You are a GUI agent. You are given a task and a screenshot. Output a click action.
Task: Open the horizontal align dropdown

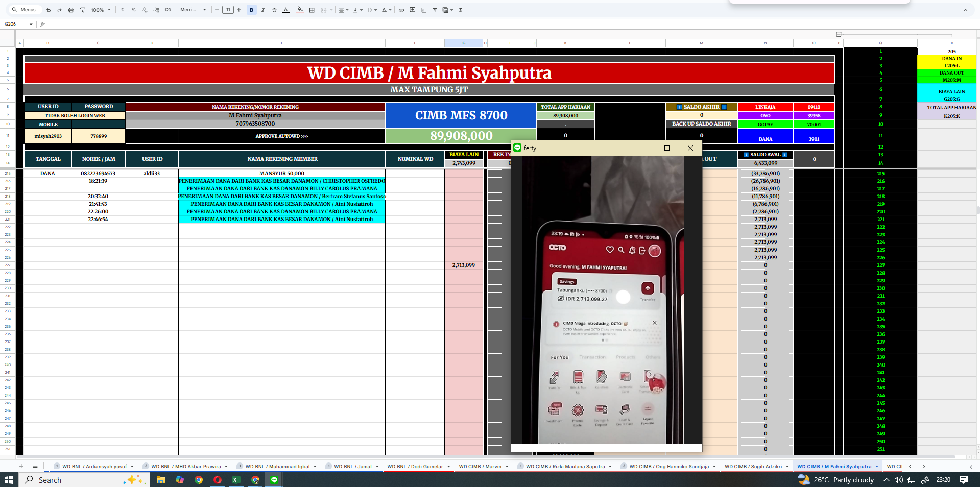(x=343, y=10)
